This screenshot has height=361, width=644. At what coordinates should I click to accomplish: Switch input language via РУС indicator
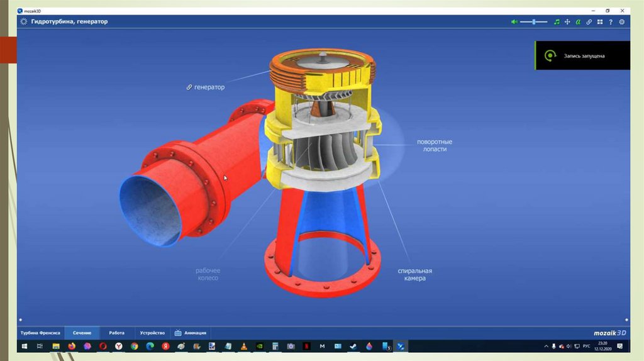tap(587, 346)
